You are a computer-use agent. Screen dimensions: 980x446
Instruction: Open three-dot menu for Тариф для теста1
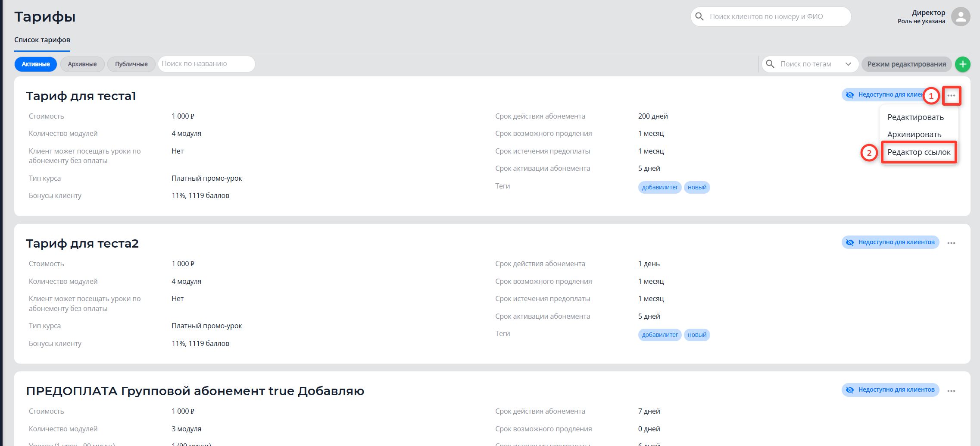(951, 95)
